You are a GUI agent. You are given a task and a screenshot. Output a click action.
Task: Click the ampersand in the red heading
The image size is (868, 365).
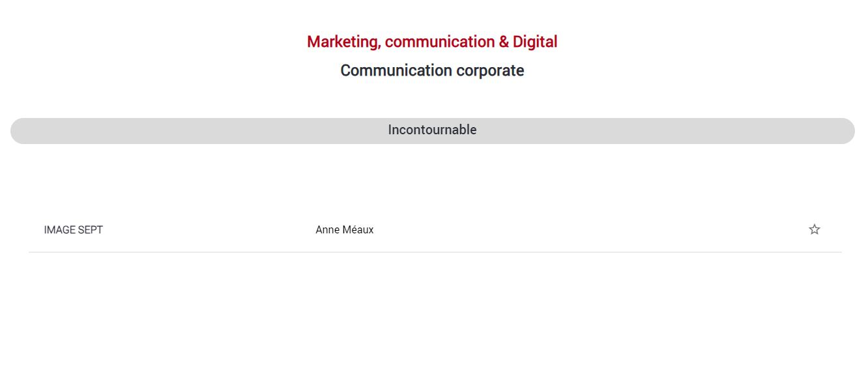504,42
